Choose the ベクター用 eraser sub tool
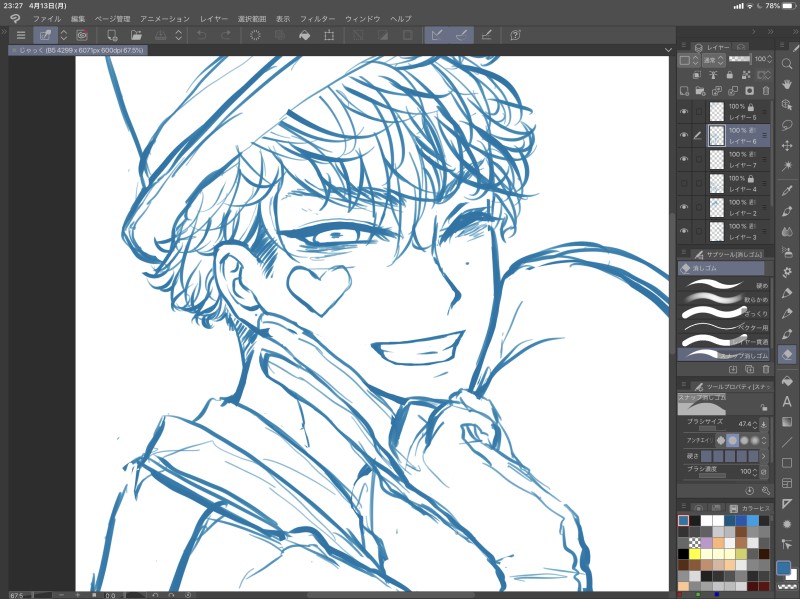 click(x=724, y=327)
